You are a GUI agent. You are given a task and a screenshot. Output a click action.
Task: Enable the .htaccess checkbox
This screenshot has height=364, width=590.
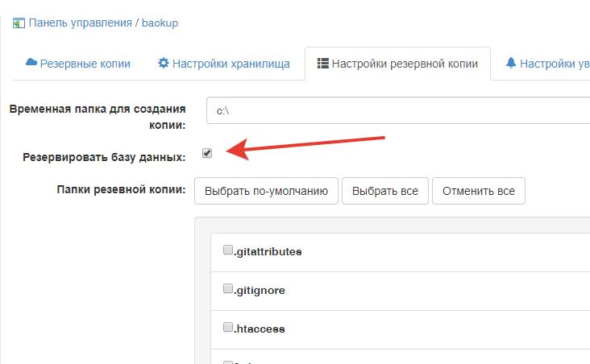click(228, 327)
